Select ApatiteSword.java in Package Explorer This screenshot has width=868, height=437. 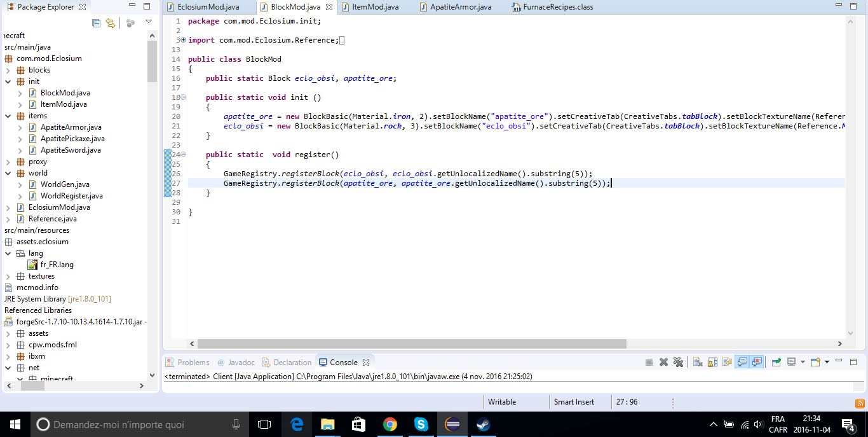coord(71,150)
